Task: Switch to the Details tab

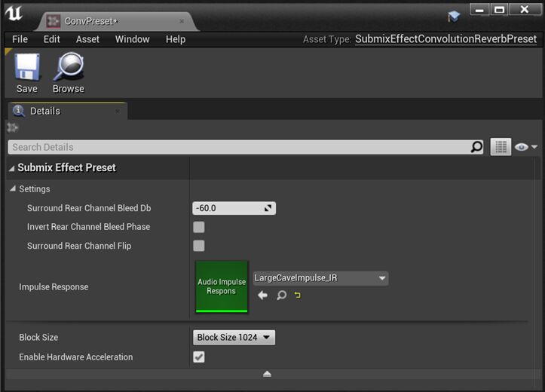Action: point(44,111)
